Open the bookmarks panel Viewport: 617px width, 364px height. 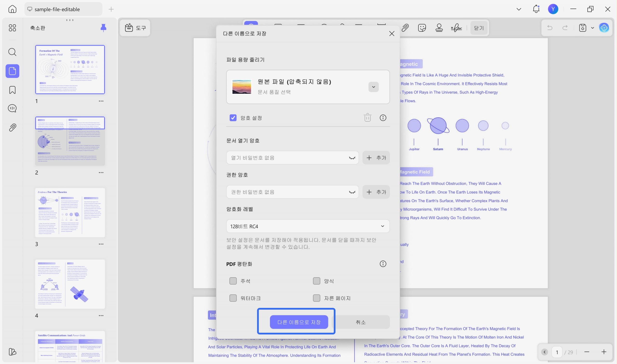12,90
